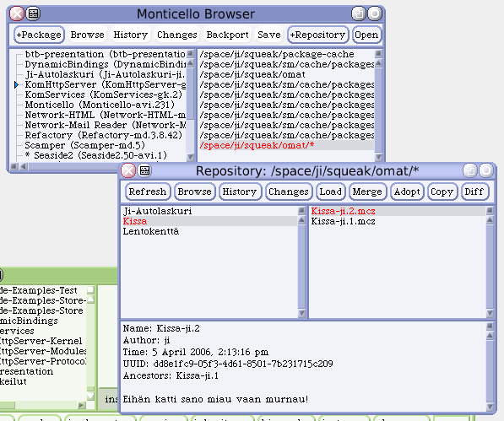Select /space/ji/squeak/omat repository entry
Viewport: 504px width, 421px height.
coord(286,74)
